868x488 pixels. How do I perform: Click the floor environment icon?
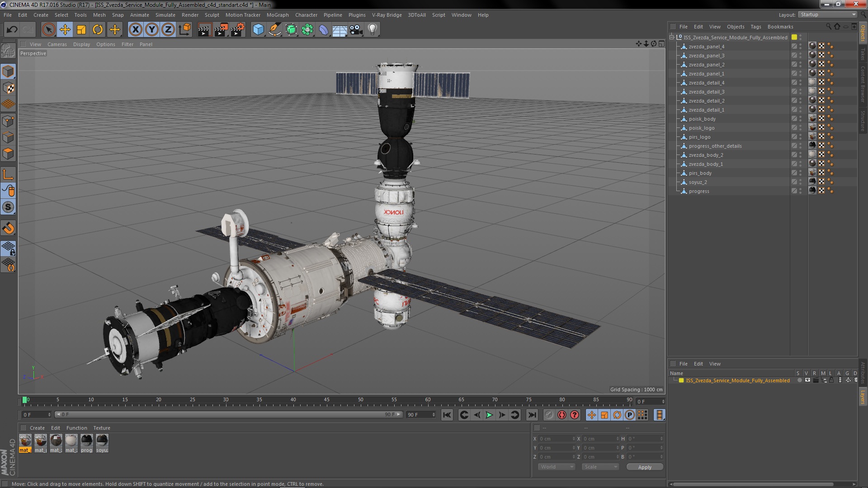pyautogui.click(x=340, y=30)
